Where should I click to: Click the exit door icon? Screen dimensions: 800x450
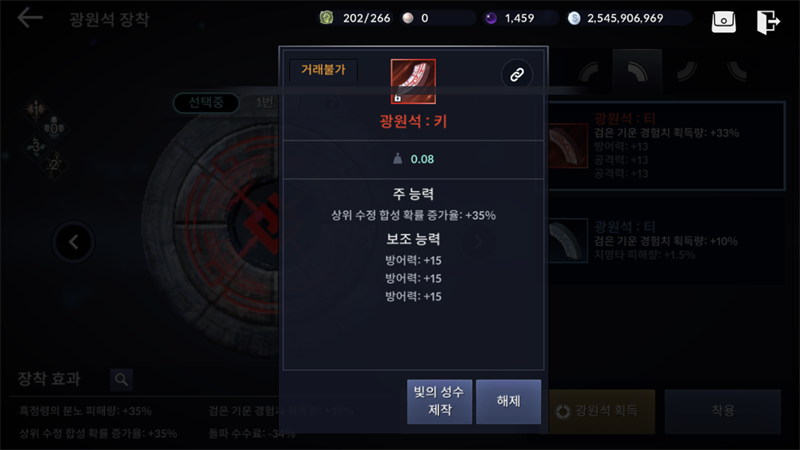click(768, 22)
